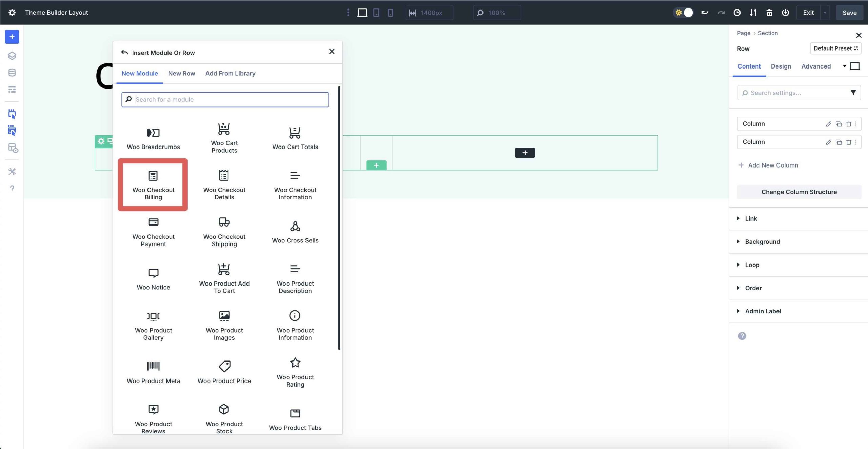
Task: Insert the Woo Checkout Billing module
Action: (153, 185)
